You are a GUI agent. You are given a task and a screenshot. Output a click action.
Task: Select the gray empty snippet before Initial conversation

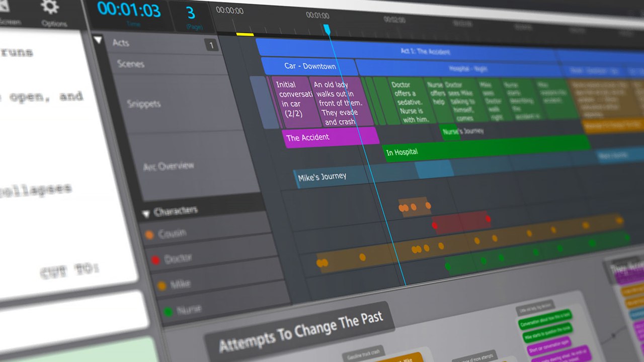pyautogui.click(x=265, y=102)
